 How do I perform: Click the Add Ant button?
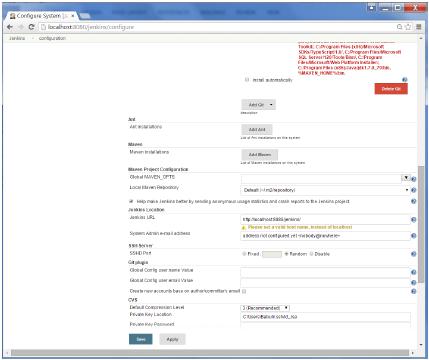click(257, 130)
